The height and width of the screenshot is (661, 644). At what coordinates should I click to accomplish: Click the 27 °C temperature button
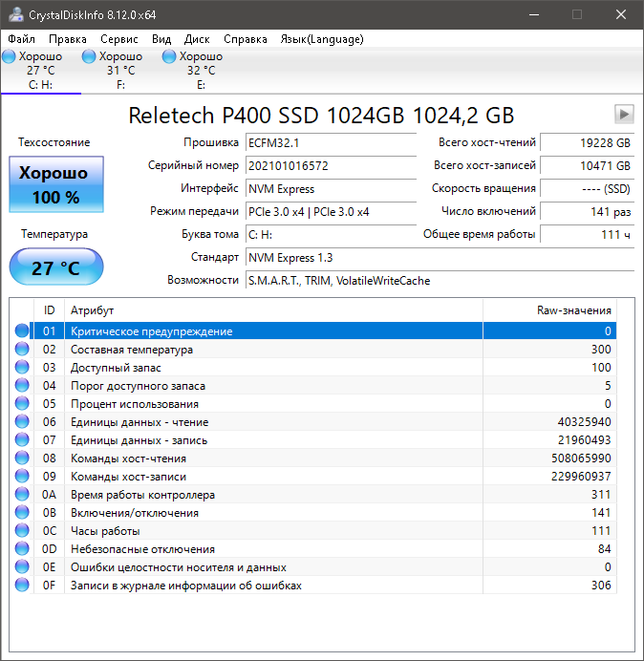pos(55,267)
